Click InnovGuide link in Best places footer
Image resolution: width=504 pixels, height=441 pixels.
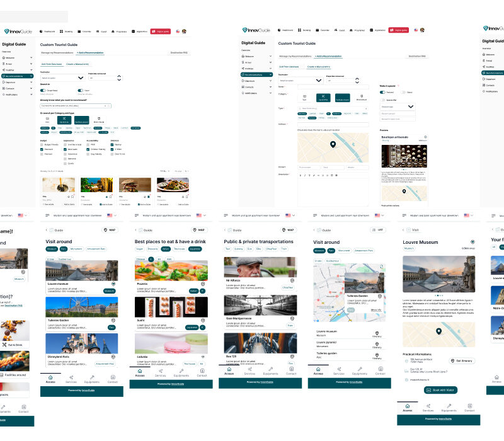178,384
